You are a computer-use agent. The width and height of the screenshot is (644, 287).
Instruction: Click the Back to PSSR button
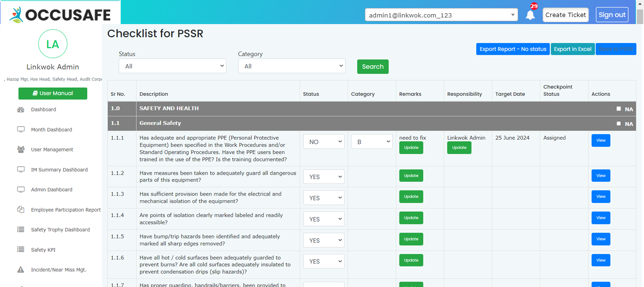(616, 49)
